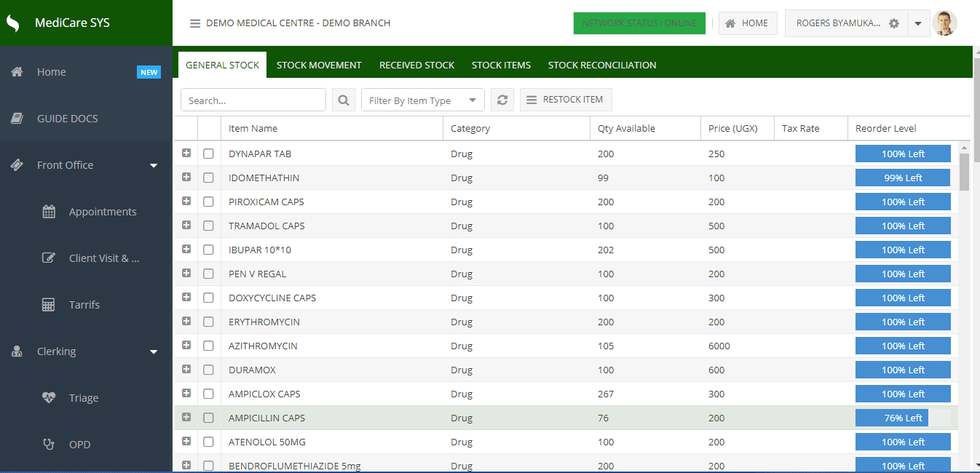The width and height of the screenshot is (980, 473).
Task: Click the search magnifier icon button
Action: [343, 100]
